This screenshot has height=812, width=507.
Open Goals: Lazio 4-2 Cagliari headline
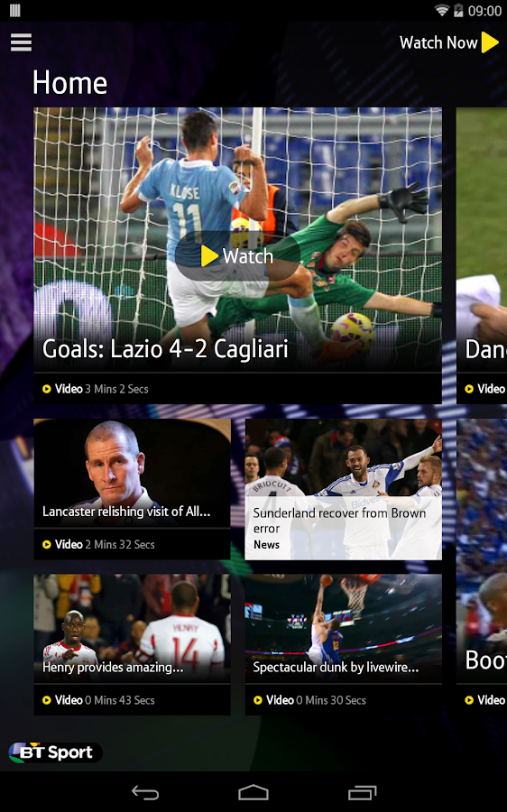pyautogui.click(x=165, y=348)
